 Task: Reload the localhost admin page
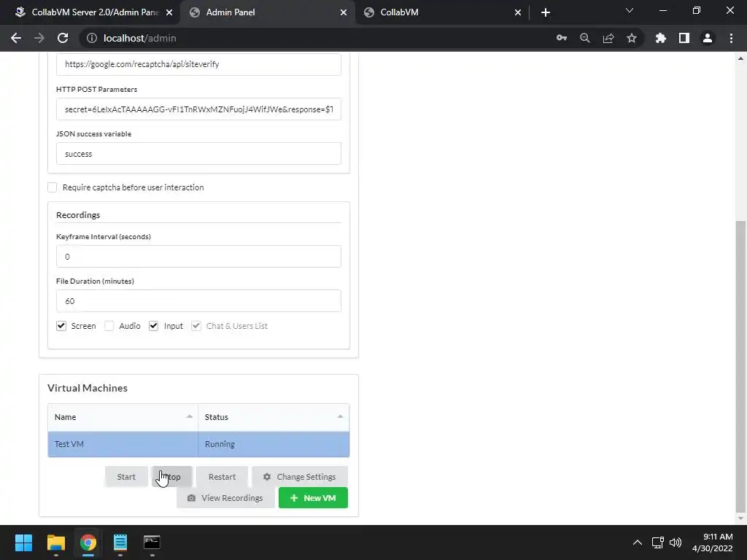click(63, 38)
